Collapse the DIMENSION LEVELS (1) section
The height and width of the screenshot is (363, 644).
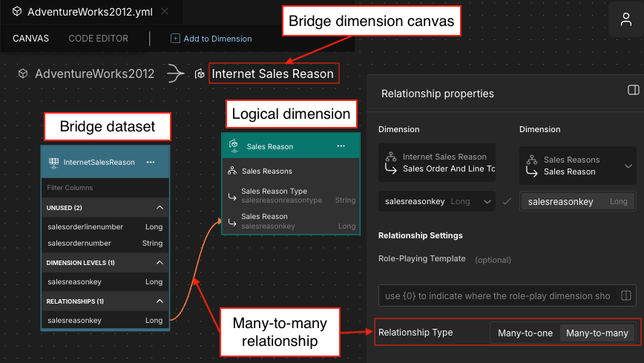tap(160, 263)
